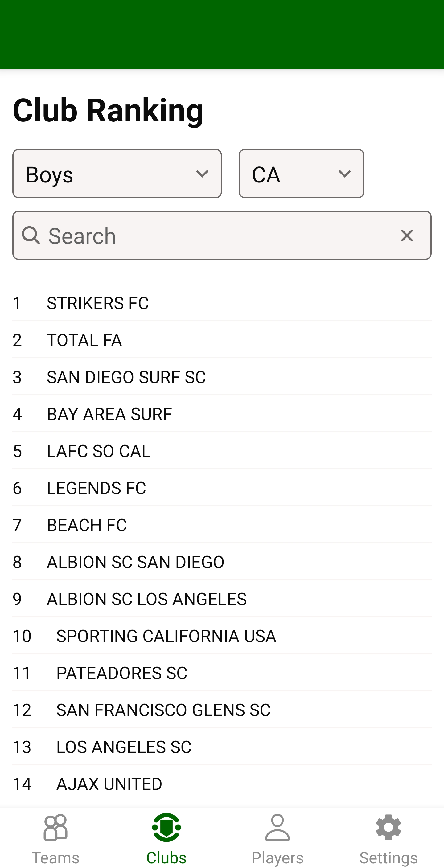Select STRIKERS FC ranked first
This screenshot has height=868, width=444.
[x=98, y=303]
